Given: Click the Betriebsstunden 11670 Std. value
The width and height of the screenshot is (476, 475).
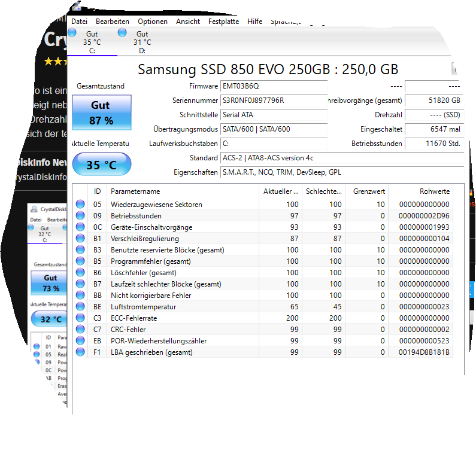Looking at the screenshot, I should (435, 144).
